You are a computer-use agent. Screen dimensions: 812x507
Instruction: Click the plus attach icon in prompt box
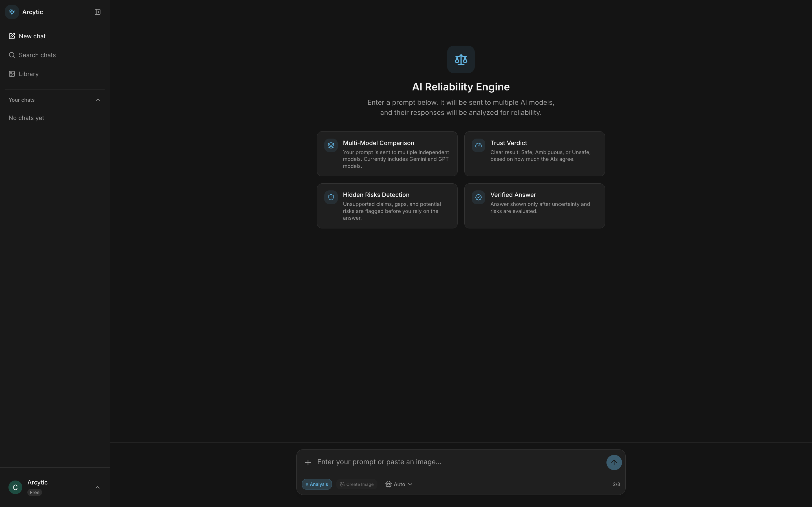308,462
